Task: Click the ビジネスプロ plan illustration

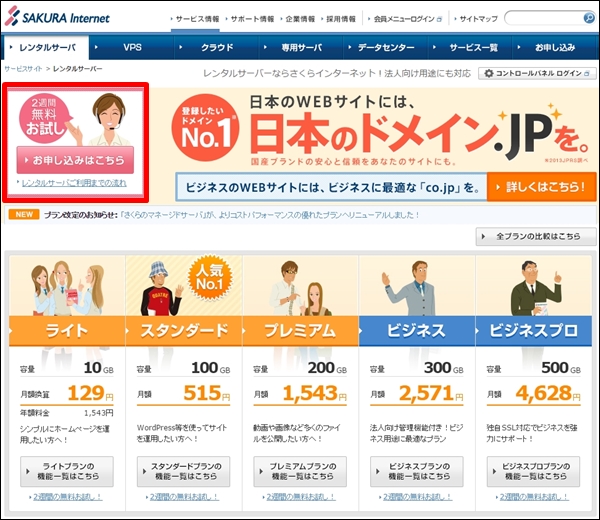Action: (x=536, y=288)
